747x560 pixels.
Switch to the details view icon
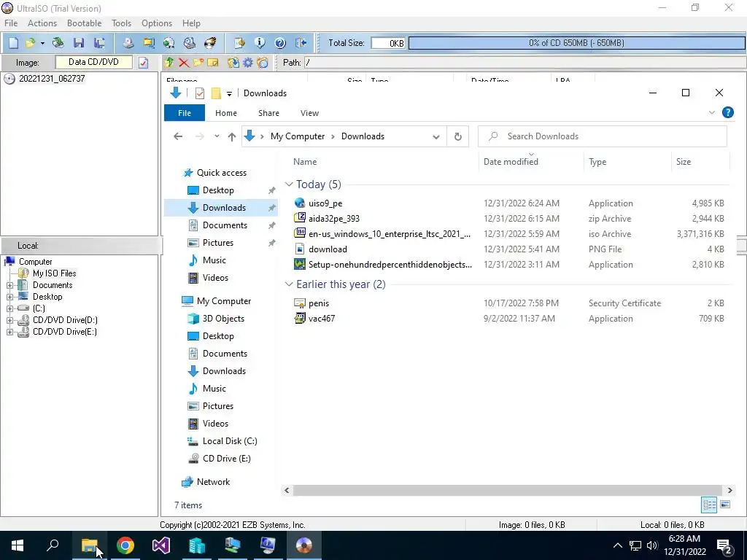(709, 505)
